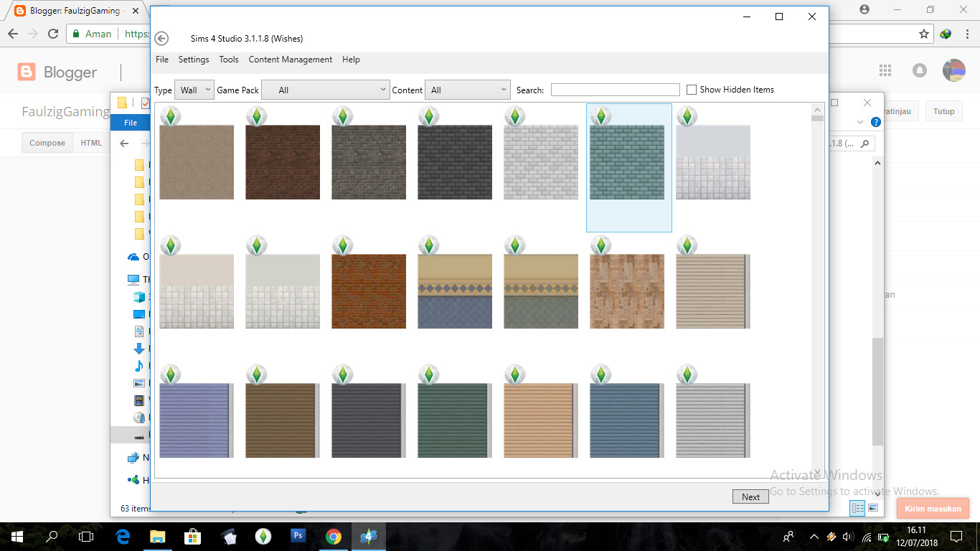The image size is (980, 551).
Task: Click the Blogger logo in the browser
Action: pos(27,72)
